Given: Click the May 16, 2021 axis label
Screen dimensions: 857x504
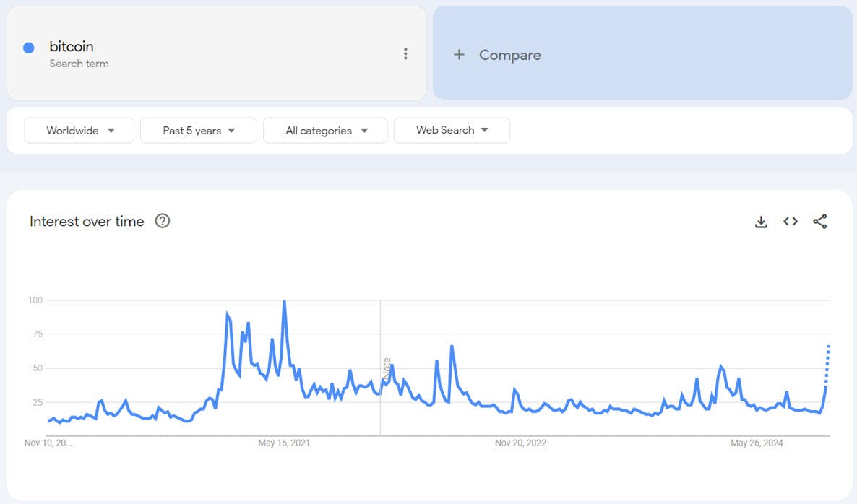Looking at the screenshot, I should [284, 443].
